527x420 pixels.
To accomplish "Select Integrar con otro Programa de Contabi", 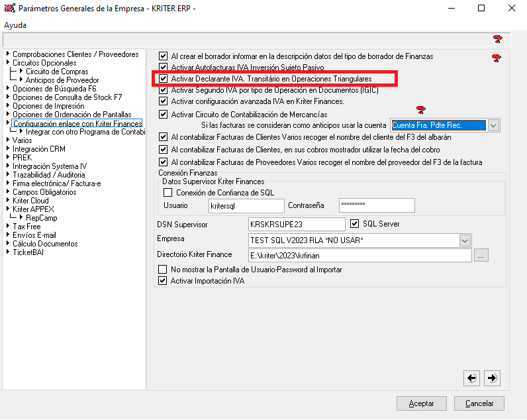I will point(85,132).
